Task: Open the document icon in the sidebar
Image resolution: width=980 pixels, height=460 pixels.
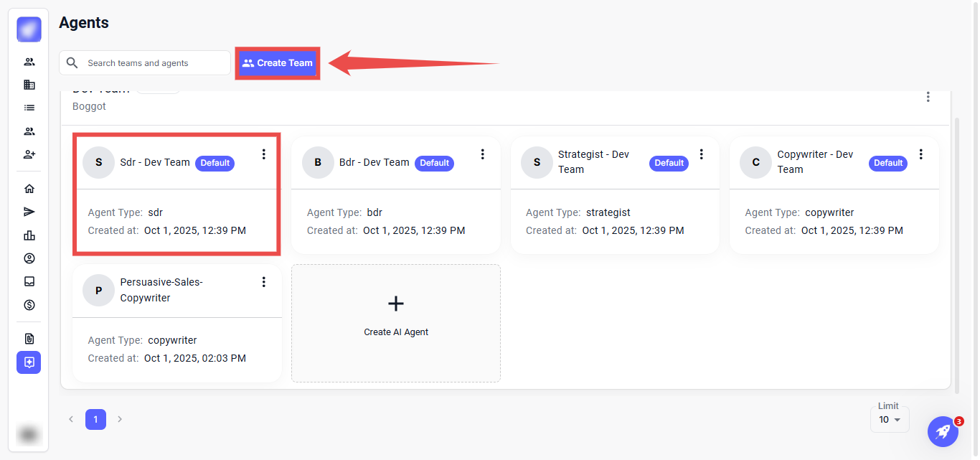Action: pos(29,339)
